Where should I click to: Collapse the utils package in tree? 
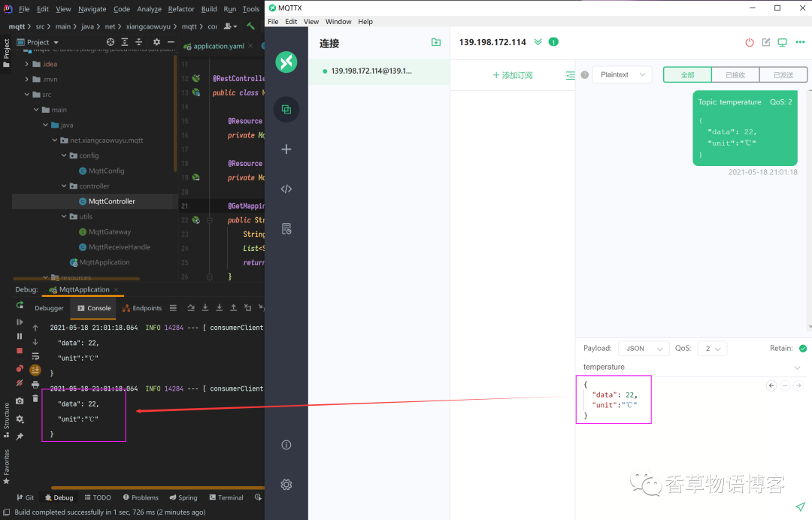[64, 217]
